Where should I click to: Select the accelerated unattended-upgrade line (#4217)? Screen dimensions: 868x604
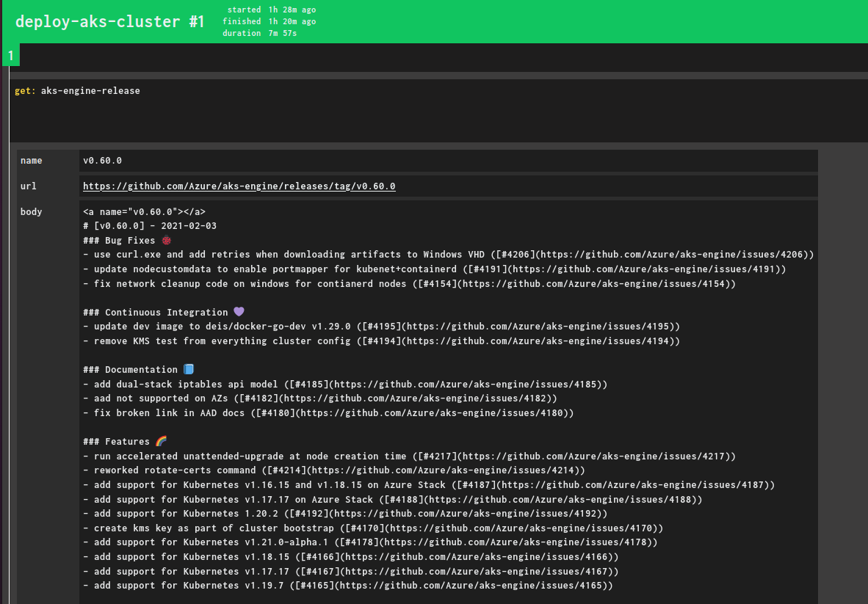(x=410, y=456)
